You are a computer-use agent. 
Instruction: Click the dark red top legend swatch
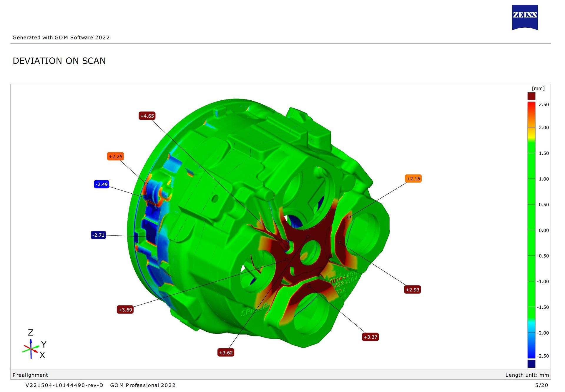point(531,96)
